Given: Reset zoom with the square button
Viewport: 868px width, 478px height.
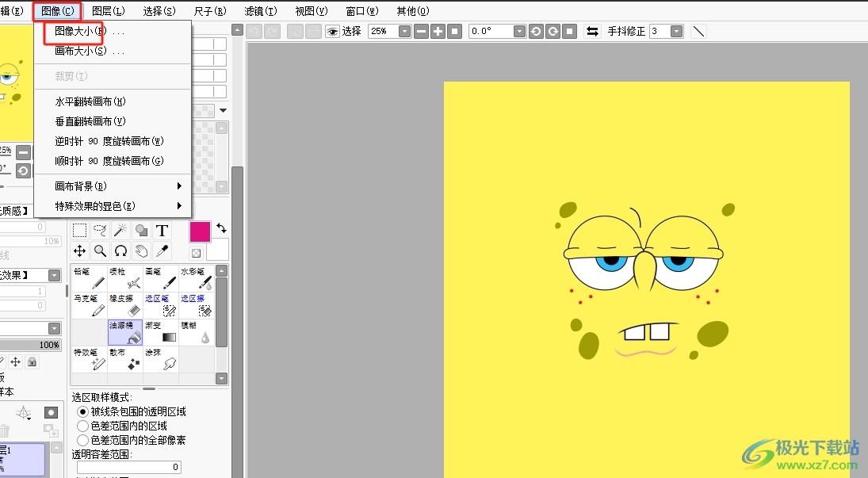Looking at the screenshot, I should (x=454, y=32).
